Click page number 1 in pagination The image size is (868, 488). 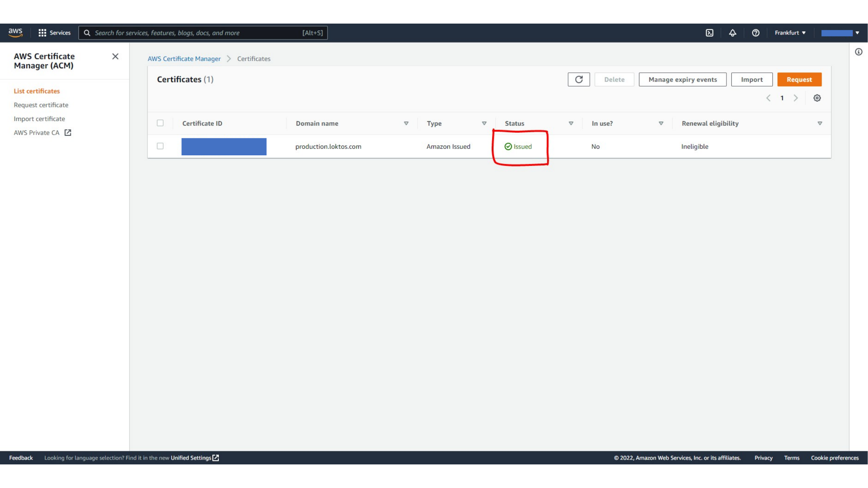(x=782, y=98)
